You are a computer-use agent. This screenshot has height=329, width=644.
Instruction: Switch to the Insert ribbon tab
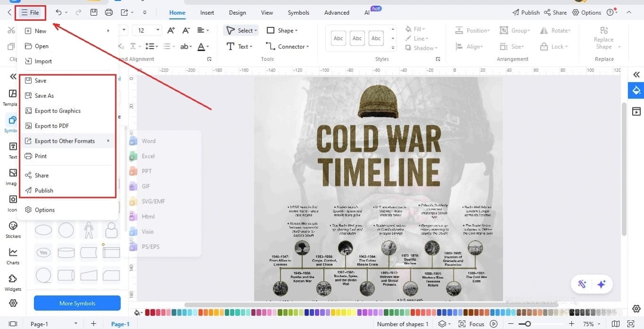pyautogui.click(x=207, y=12)
